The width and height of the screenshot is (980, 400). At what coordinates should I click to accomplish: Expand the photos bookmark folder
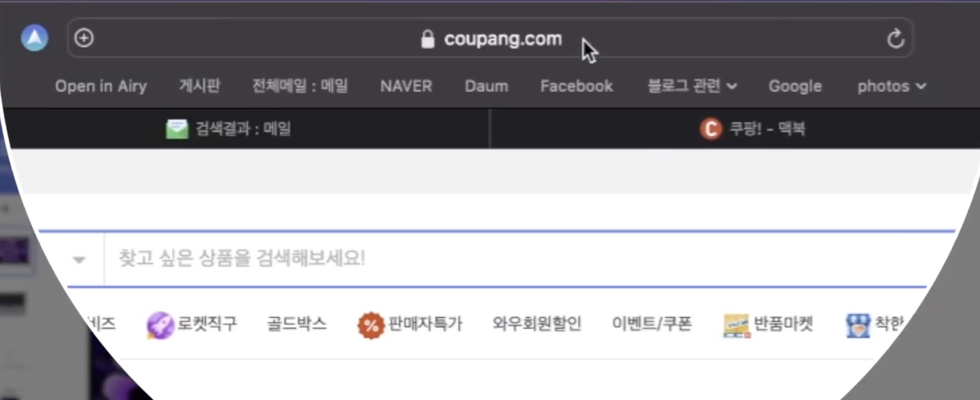(x=892, y=86)
